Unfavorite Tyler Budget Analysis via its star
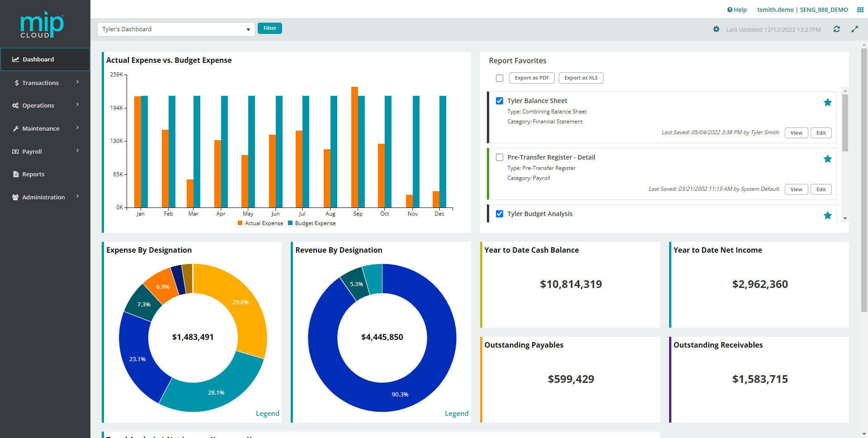Screen dimensions: 868x438 [x=828, y=216]
